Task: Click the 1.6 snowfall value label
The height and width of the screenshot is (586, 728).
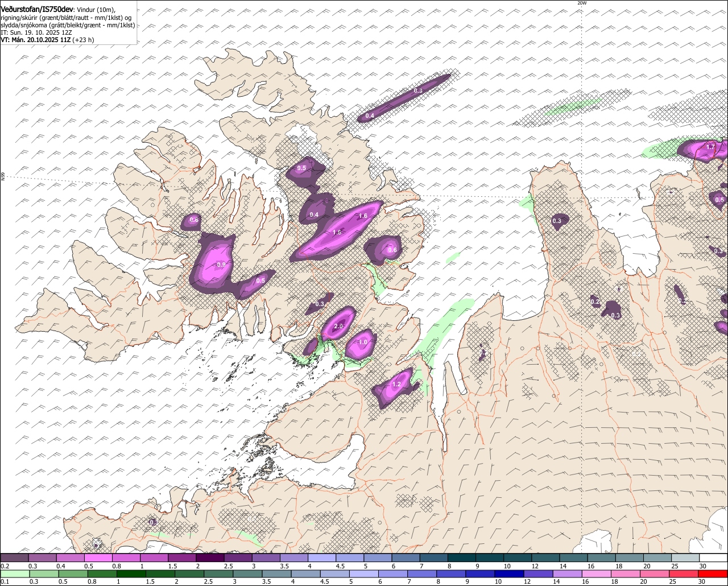Action: pyautogui.click(x=363, y=216)
